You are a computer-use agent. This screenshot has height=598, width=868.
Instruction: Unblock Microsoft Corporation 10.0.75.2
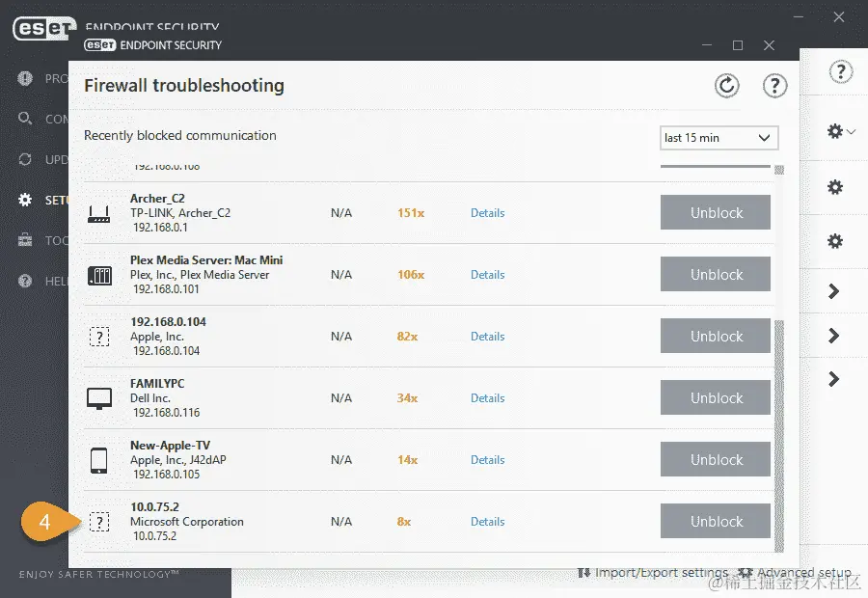coord(716,521)
